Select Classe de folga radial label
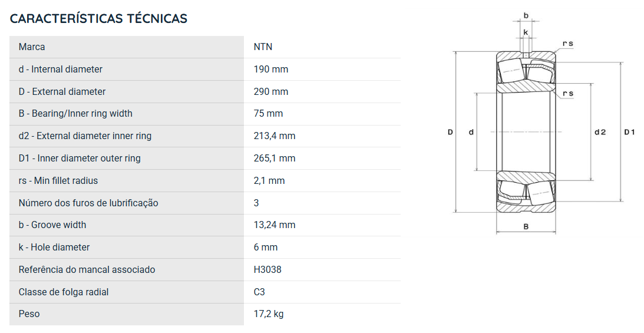644x333 pixels. coord(64,292)
